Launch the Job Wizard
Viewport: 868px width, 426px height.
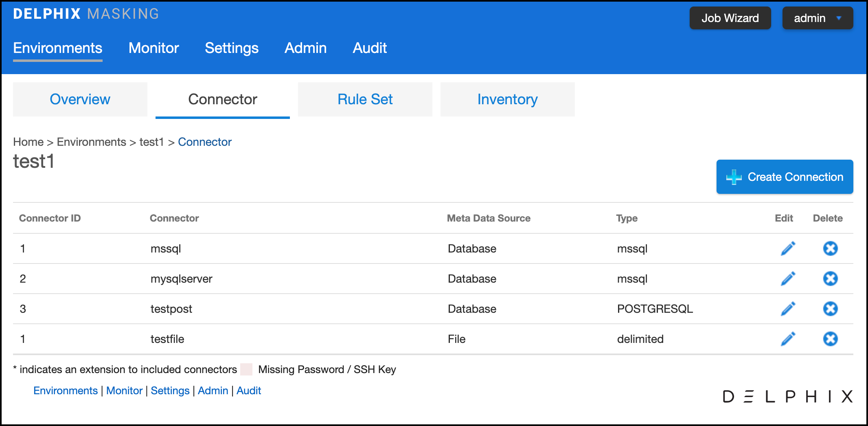pos(730,18)
